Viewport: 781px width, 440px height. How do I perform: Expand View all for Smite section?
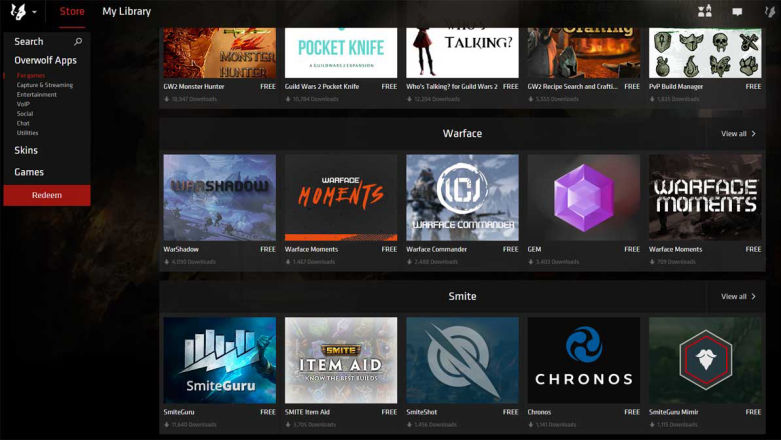pos(738,296)
